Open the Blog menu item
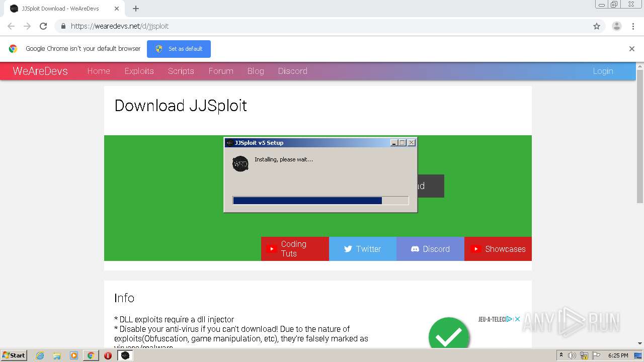The image size is (644, 362). click(256, 71)
